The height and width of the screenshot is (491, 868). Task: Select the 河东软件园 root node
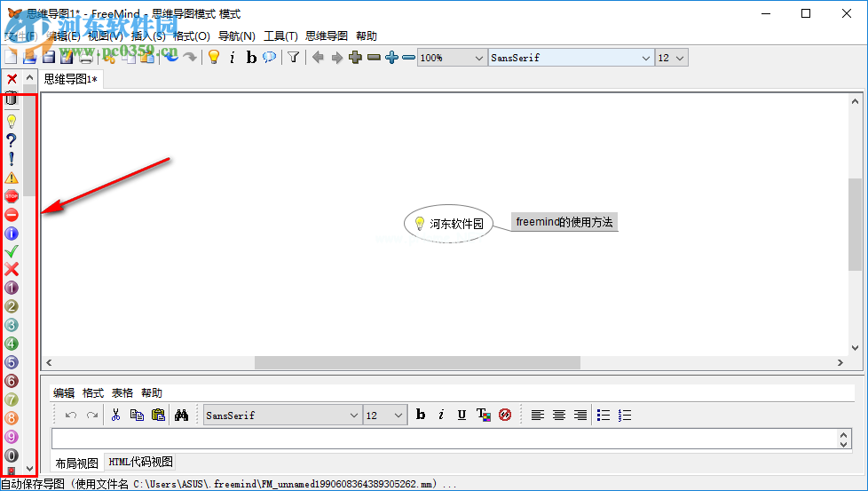pos(448,223)
